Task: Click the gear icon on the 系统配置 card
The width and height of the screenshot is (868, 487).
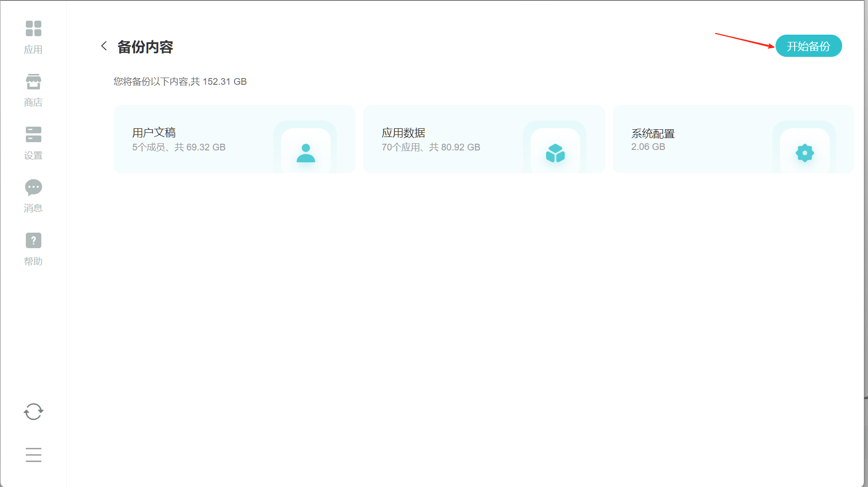Action: (x=805, y=153)
